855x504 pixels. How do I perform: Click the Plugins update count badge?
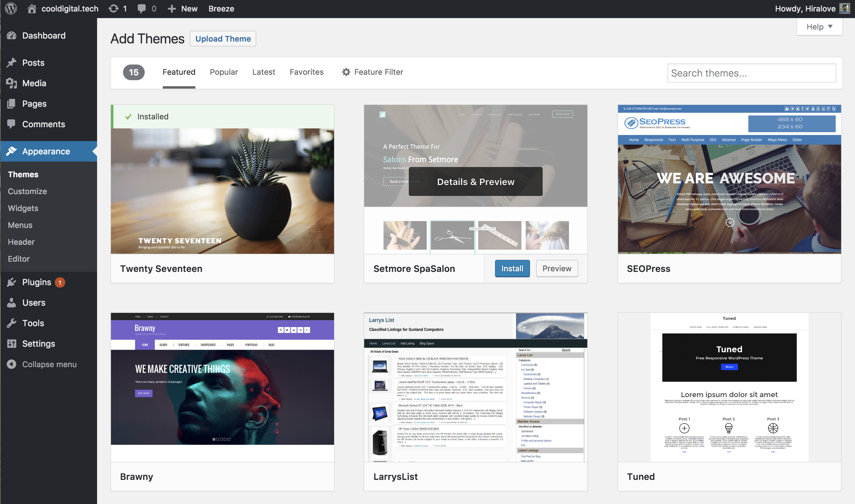(x=60, y=282)
